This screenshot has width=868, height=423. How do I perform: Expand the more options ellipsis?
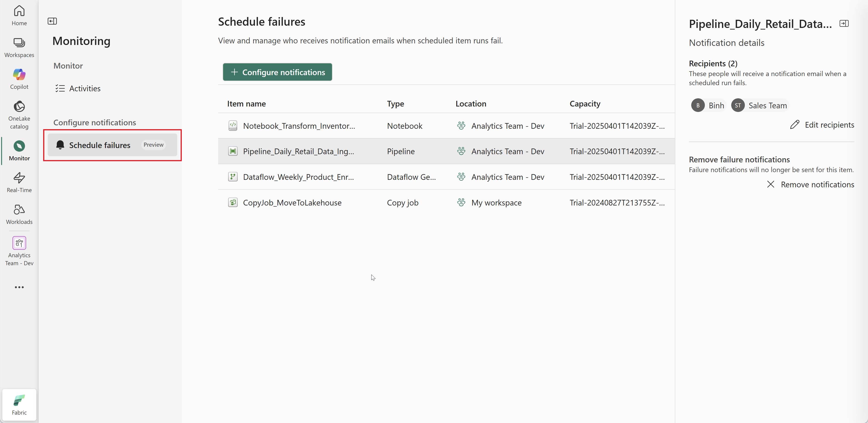(19, 287)
